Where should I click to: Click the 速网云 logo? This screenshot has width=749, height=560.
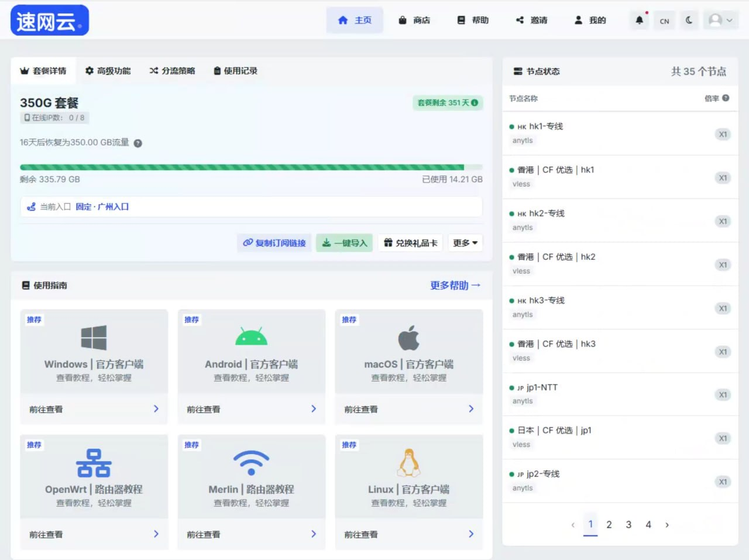coord(50,20)
